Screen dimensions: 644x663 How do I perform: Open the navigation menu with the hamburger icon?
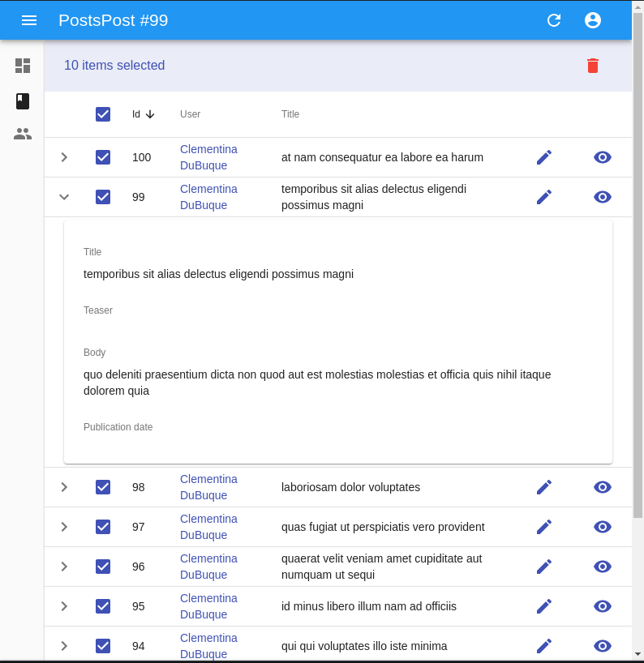point(29,20)
